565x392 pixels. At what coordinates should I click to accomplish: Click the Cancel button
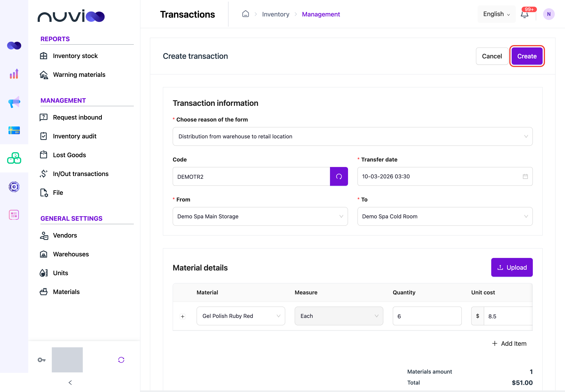(492, 56)
